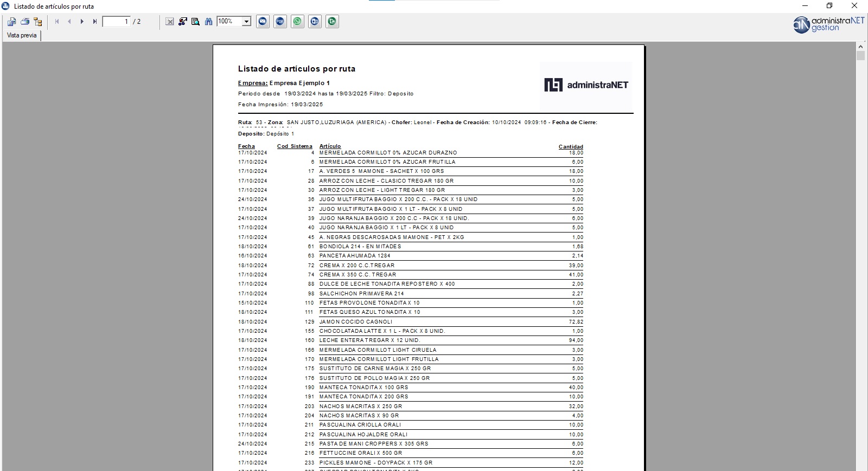The image size is (868, 471).
Task: Select the Vista previa tab
Action: [x=22, y=35]
